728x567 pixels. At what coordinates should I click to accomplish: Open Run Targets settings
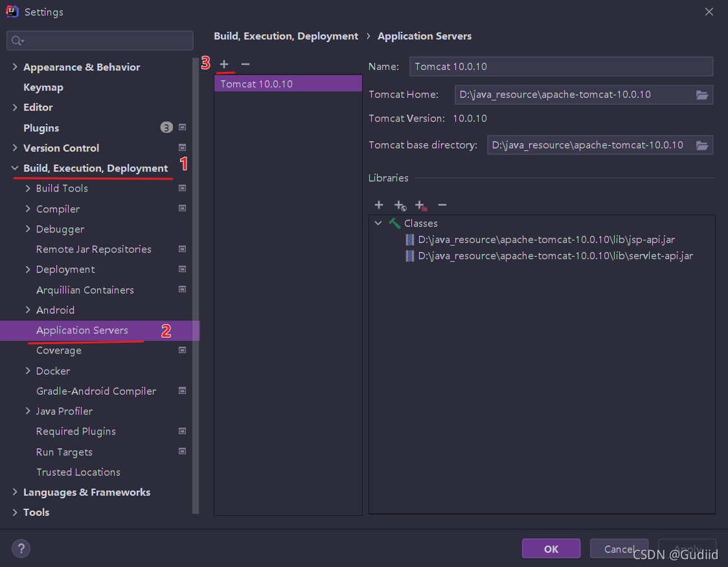point(64,452)
